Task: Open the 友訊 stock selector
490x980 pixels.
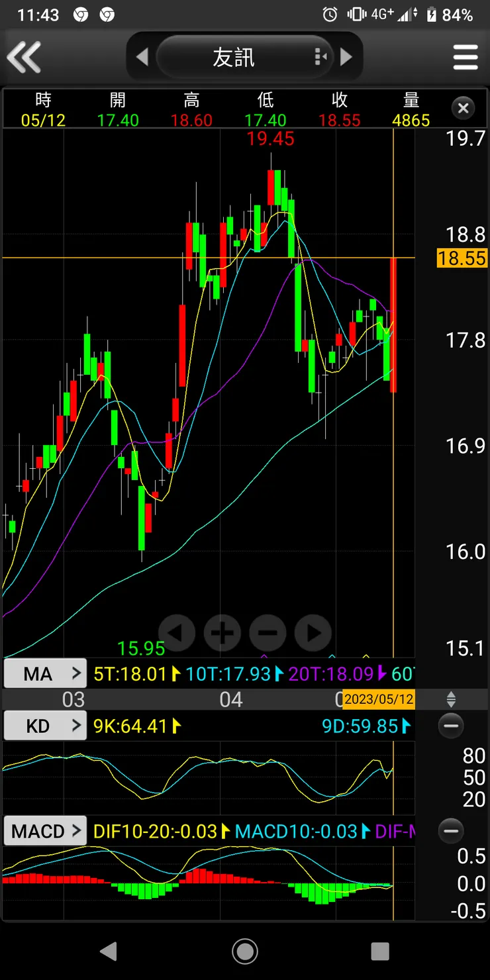Action: 244,57
